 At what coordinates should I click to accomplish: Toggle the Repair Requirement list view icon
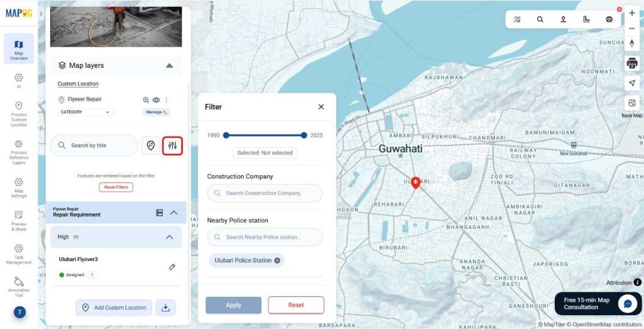159,213
